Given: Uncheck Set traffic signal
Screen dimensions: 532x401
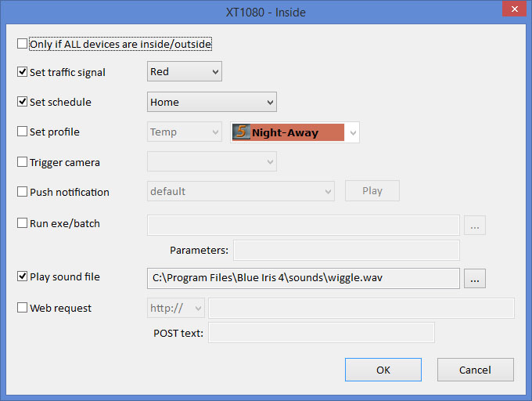Looking at the screenshot, I should point(22,72).
